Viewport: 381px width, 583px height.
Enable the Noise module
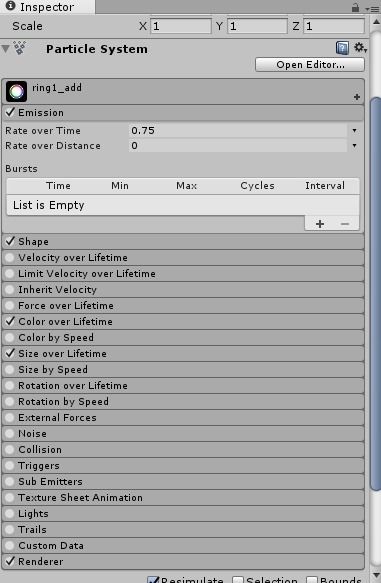coord(10,434)
